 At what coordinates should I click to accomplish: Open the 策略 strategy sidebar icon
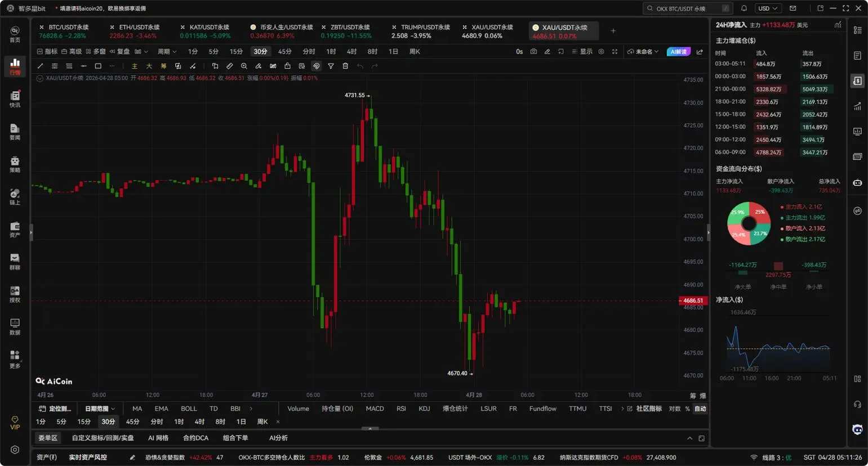coord(15,164)
